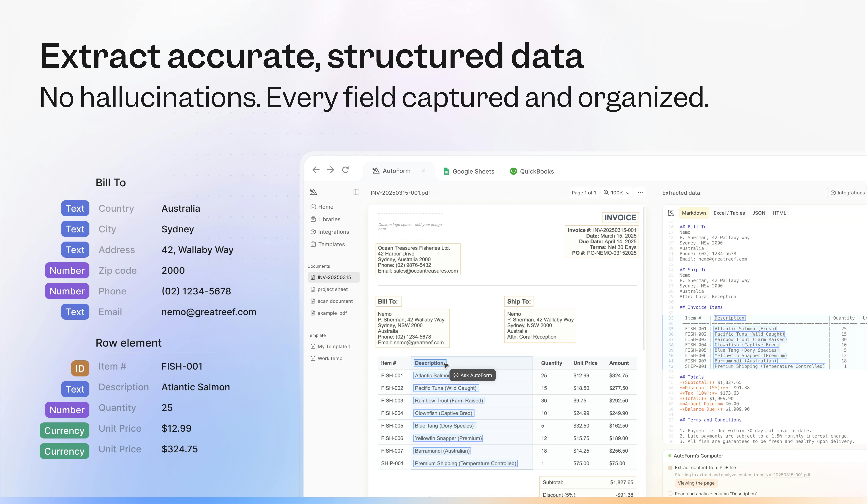Click the Ship To: heading in the invoice

pyautogui.click(x=519, y=301)
